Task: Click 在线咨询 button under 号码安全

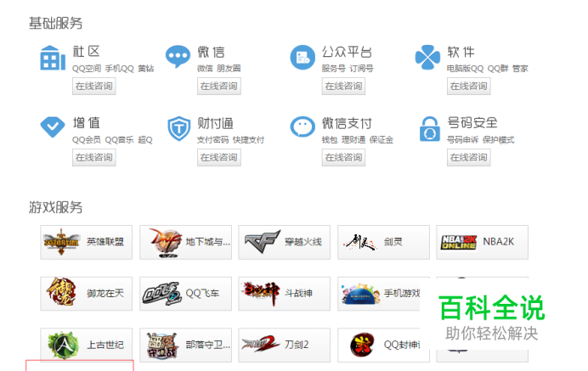Action: coord(469,157)
